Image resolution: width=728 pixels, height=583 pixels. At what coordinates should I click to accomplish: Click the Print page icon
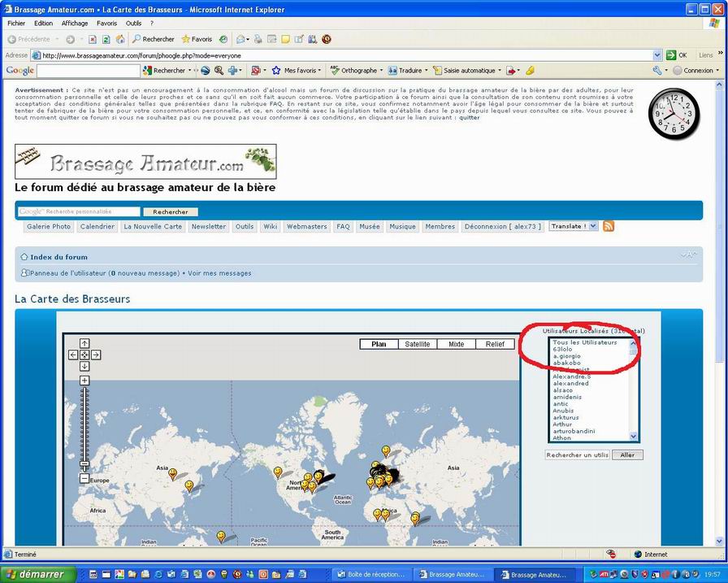tap(258, 40)
